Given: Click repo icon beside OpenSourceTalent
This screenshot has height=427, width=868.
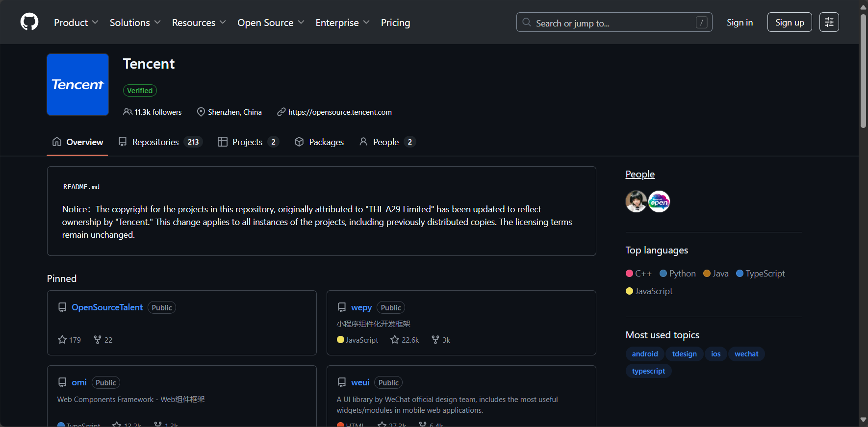Looking at the screenshot, I should 62,307.
